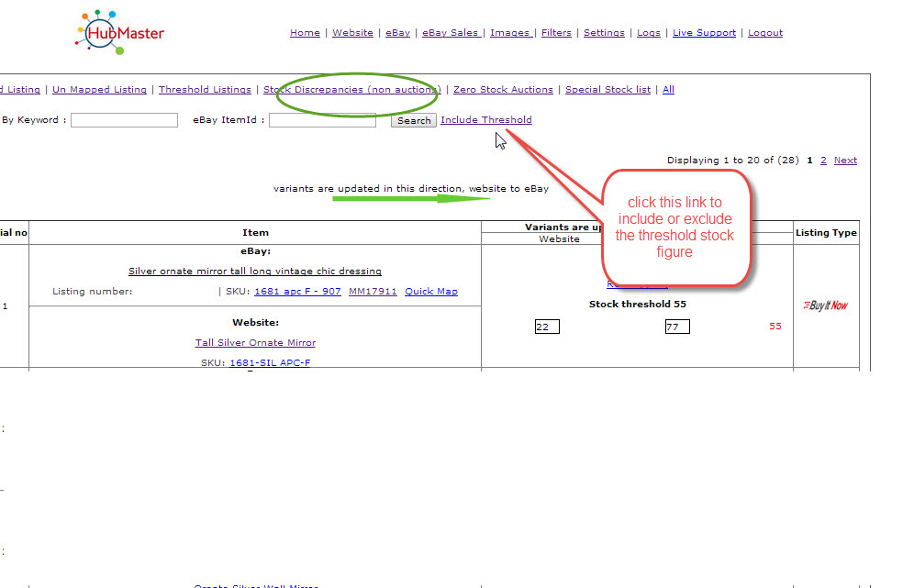This screenshot has width=914, height=588.
Task: Select Zero Stock Auctions view
Action: coord(503,89)
